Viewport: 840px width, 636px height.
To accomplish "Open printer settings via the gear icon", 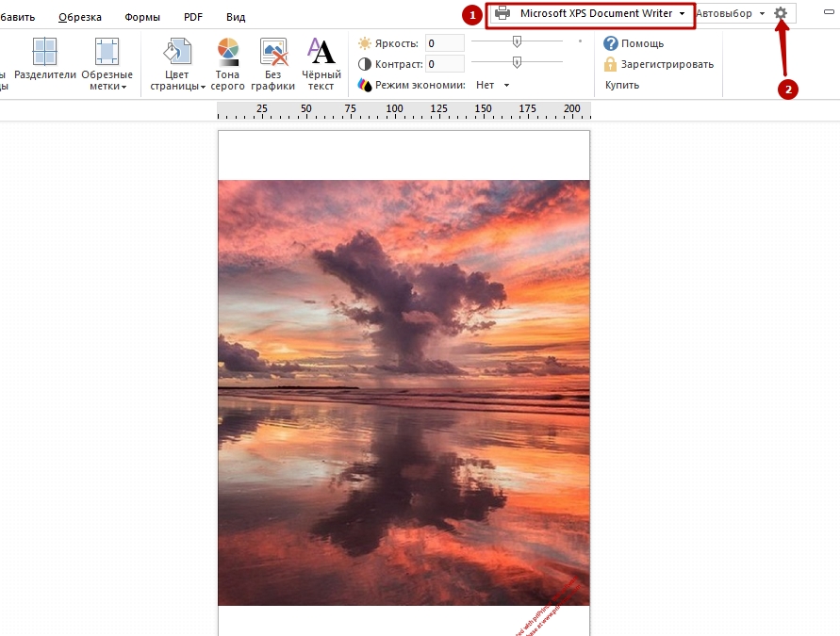I will tap(781, 13).
